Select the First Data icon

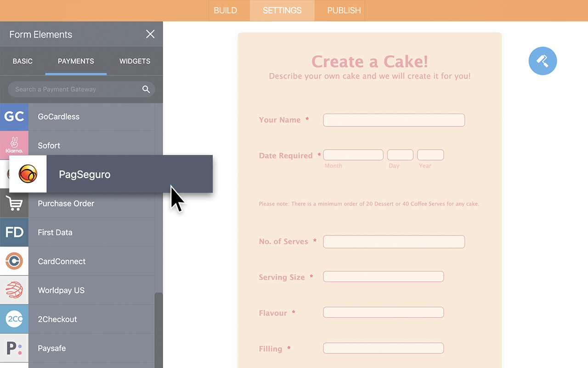14,232
